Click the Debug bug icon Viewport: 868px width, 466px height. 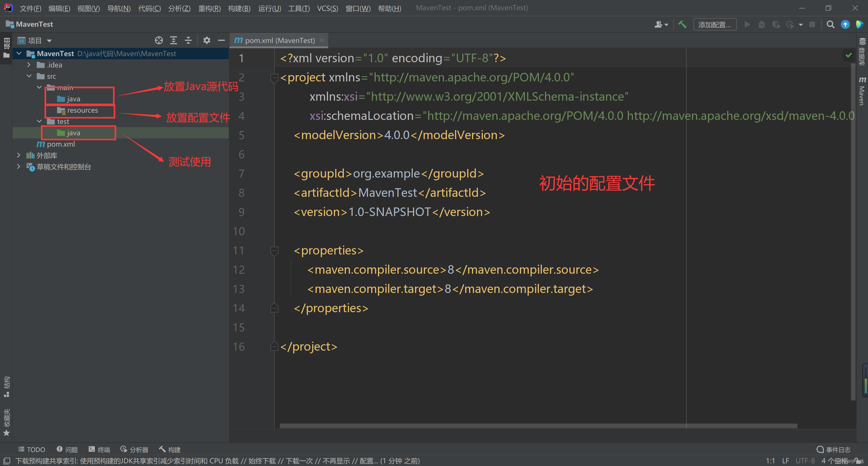(762, 25)
